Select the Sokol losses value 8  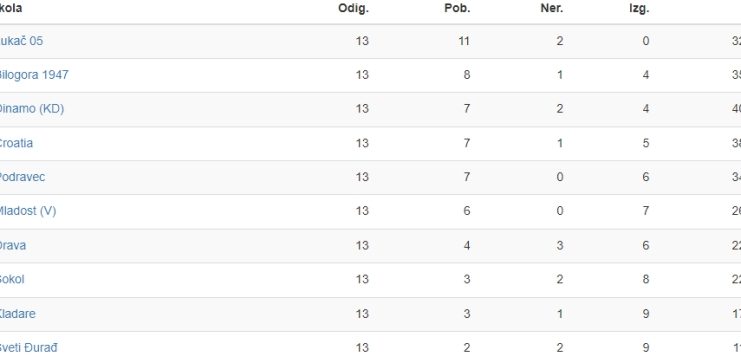coord(646,279)
